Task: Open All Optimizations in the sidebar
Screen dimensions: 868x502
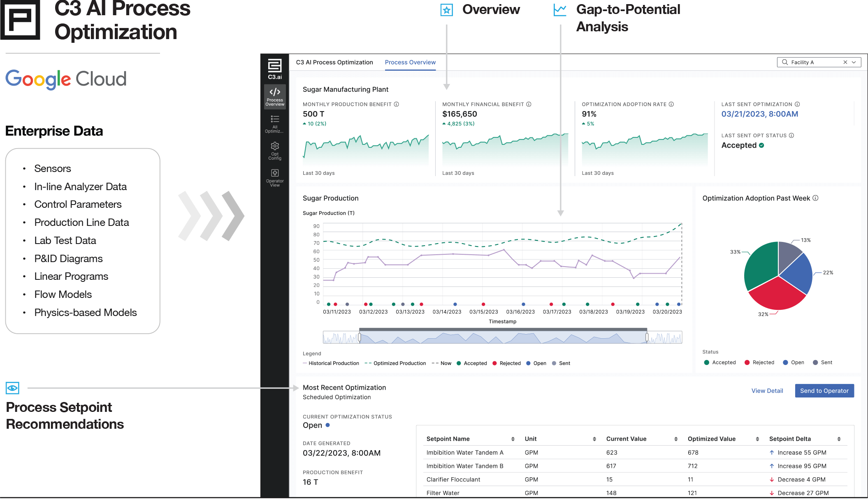Action: click(275, 123)
